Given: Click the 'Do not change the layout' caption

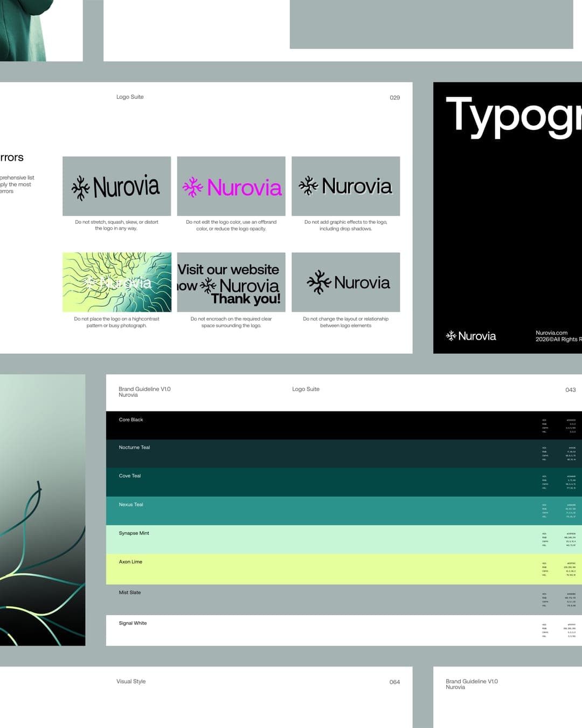Looking at the screenshot, I should coord(345,322).
